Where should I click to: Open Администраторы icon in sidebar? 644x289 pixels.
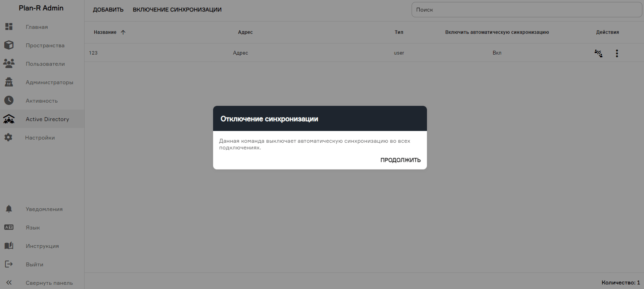coord(9,82)
